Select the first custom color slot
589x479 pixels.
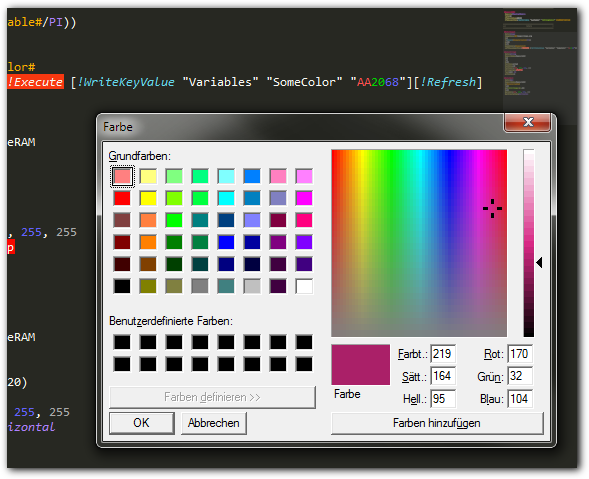[122, 342]
